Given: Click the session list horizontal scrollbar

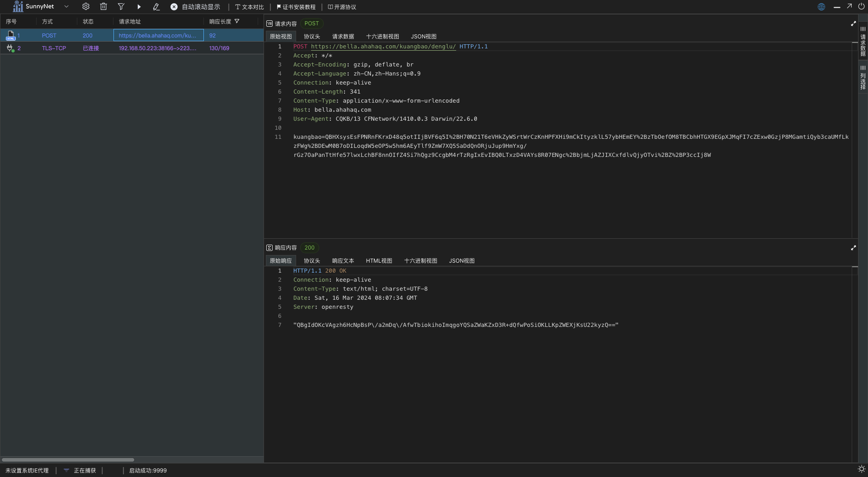Looking at the screenshot, I should (68, 460).
